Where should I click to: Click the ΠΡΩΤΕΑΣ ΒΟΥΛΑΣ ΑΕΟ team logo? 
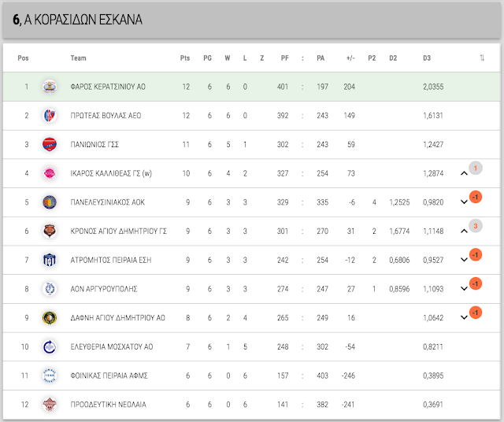click(x=50, y=116)
